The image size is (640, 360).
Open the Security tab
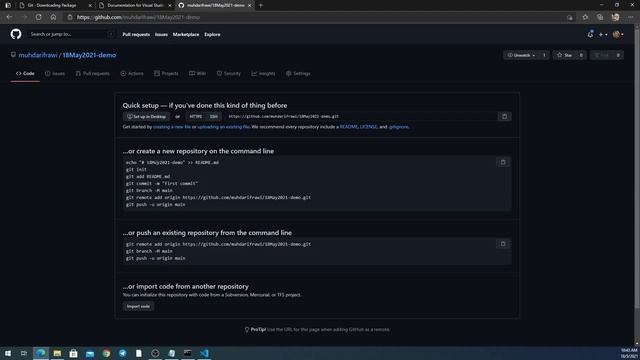click(229, 73)
